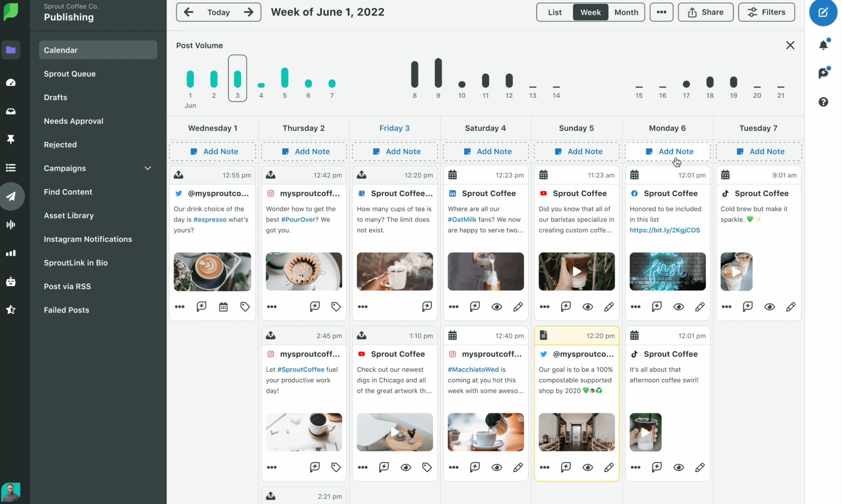
Task: Tag the Chicago digs YouTube post
Action: pyautogui.click(x=427, y=467)
